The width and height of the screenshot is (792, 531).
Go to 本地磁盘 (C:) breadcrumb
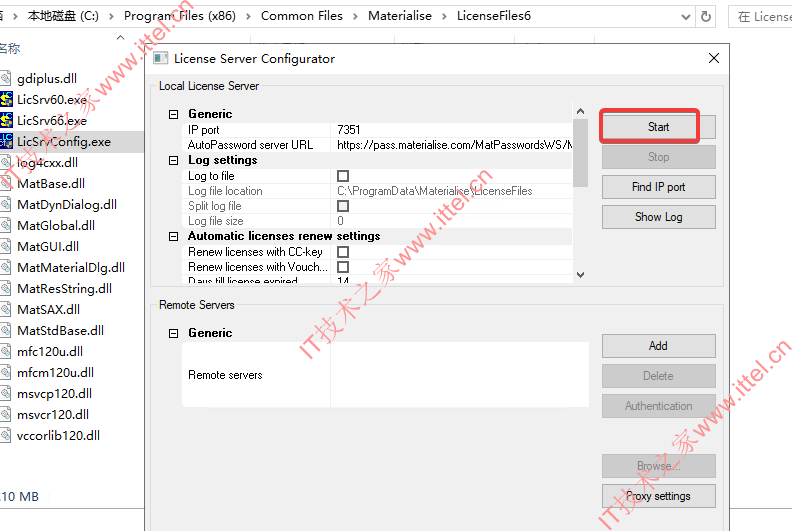coord(63,16)
